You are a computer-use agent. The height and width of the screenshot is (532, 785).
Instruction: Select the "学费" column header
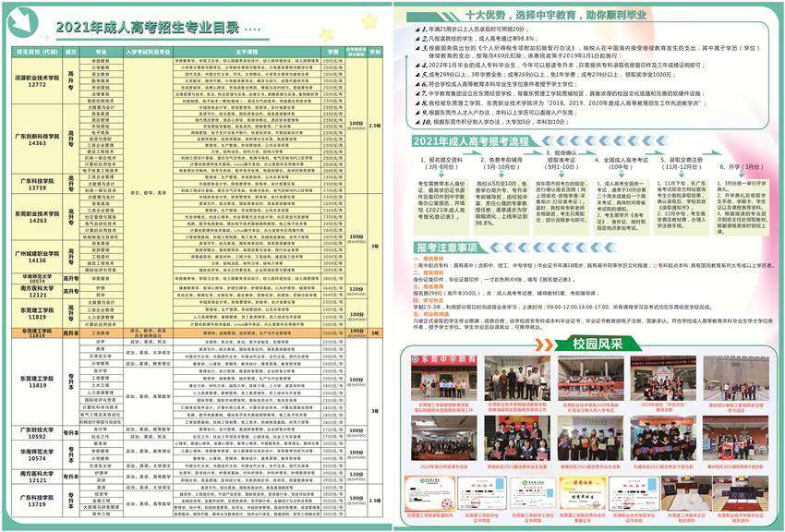[x=332, y=52]
